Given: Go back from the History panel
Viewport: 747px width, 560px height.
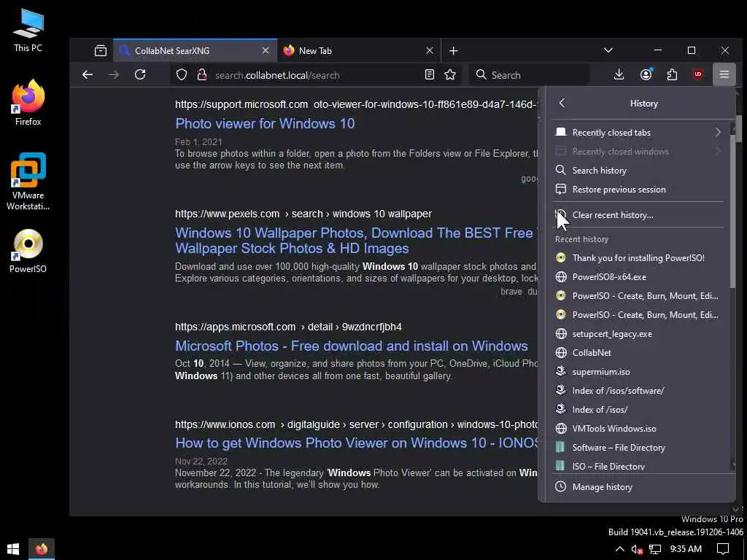Looking at the screenshot, I should tap(562, 103).
